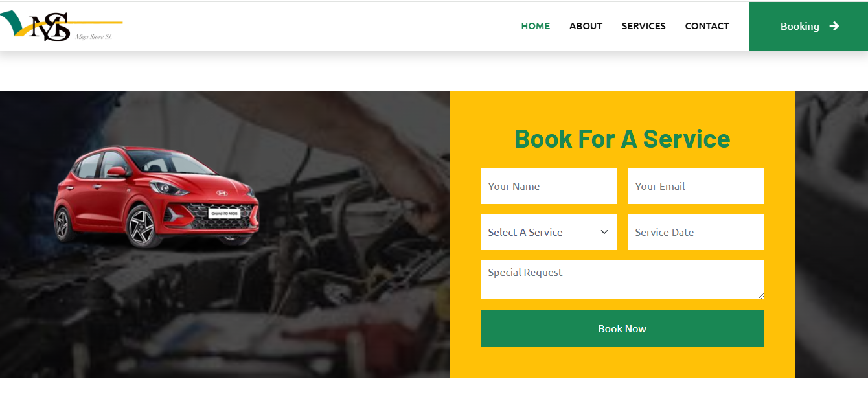Screen dimensions: 868x412
Task: Click the Book For A Service heading
Action: (622, 139)
